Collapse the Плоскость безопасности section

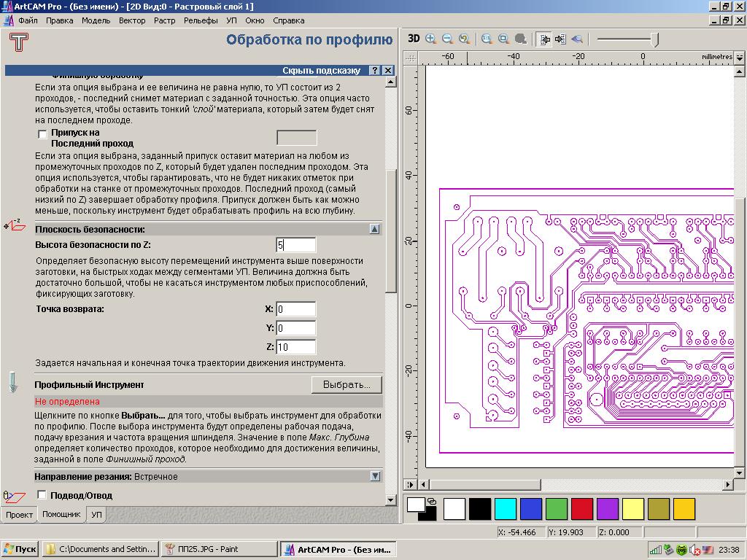[375, 230]
